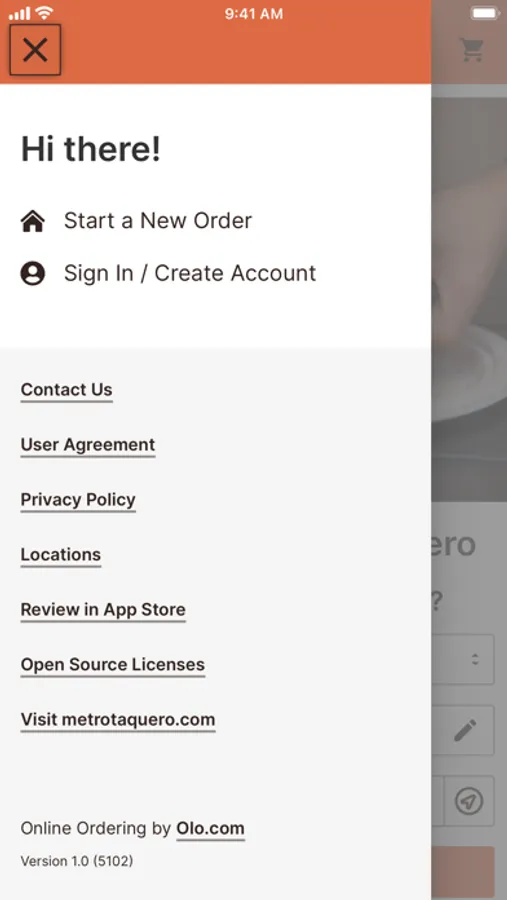Tap the home icon beside Start a New Order
507x900 pixels.
pos(33,221)
